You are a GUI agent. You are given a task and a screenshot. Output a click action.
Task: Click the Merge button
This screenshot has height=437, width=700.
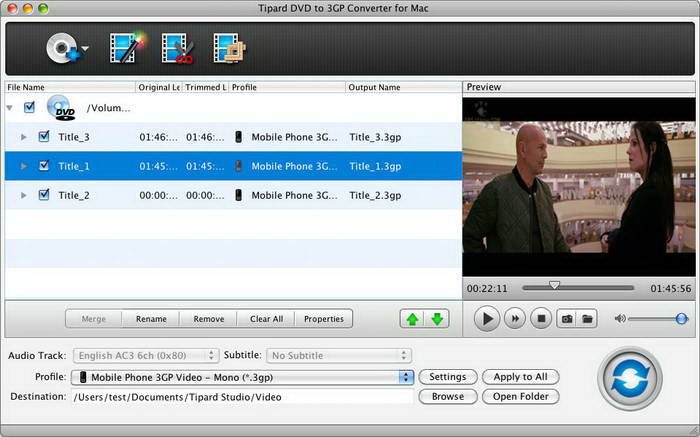coord(94,319)
